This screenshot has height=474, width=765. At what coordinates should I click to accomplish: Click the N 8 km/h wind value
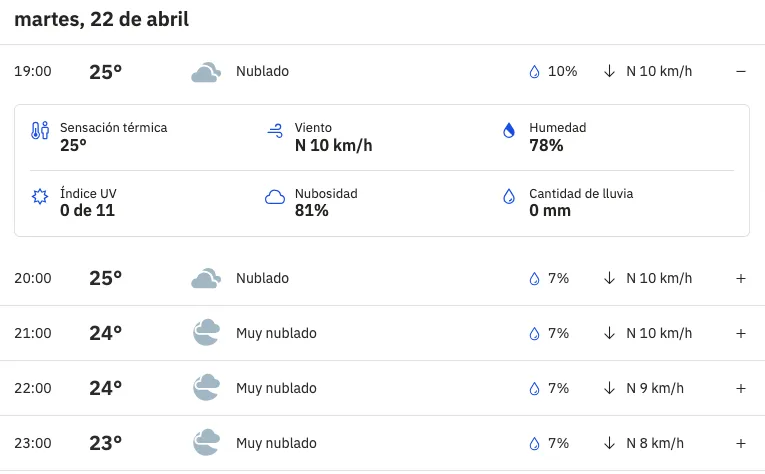655,443
